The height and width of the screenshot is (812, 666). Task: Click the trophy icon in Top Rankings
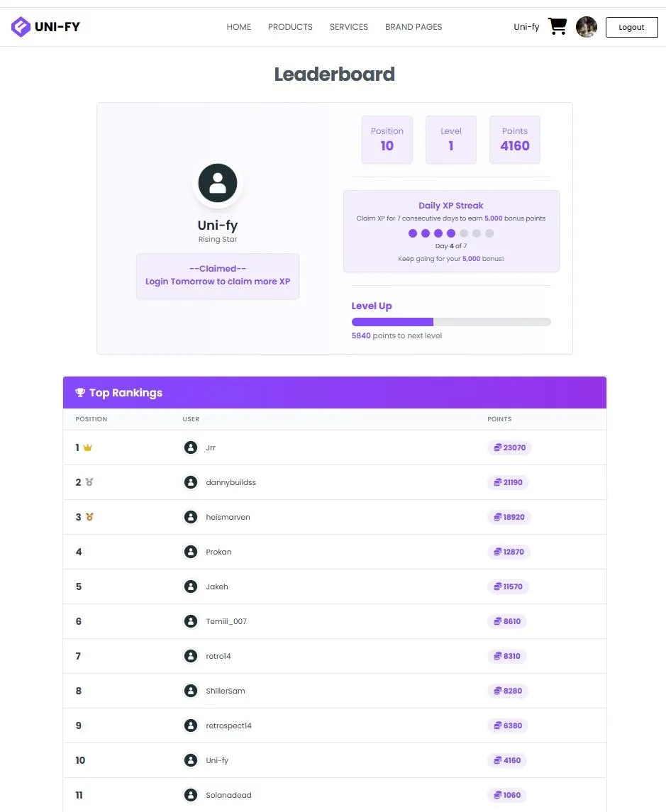tap(80, 393)
